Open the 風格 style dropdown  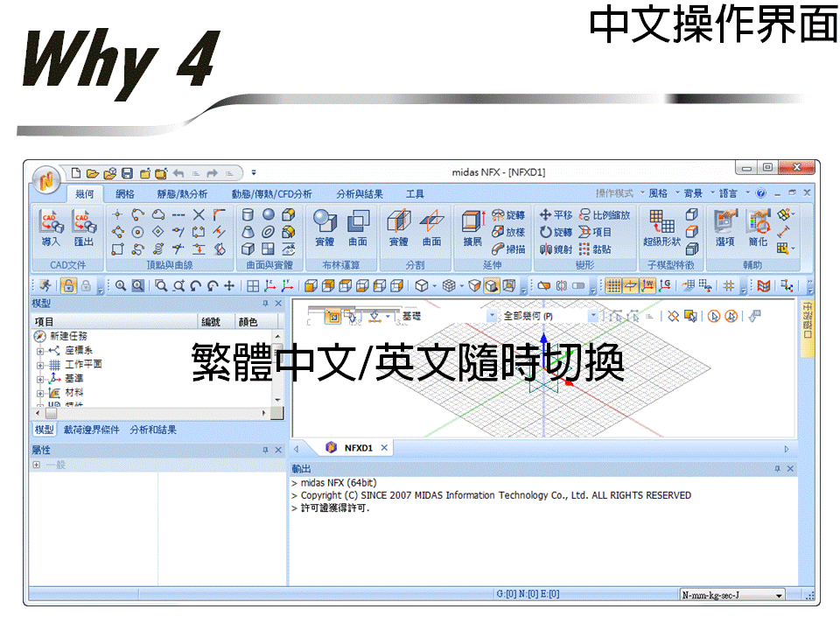[662, 193]
